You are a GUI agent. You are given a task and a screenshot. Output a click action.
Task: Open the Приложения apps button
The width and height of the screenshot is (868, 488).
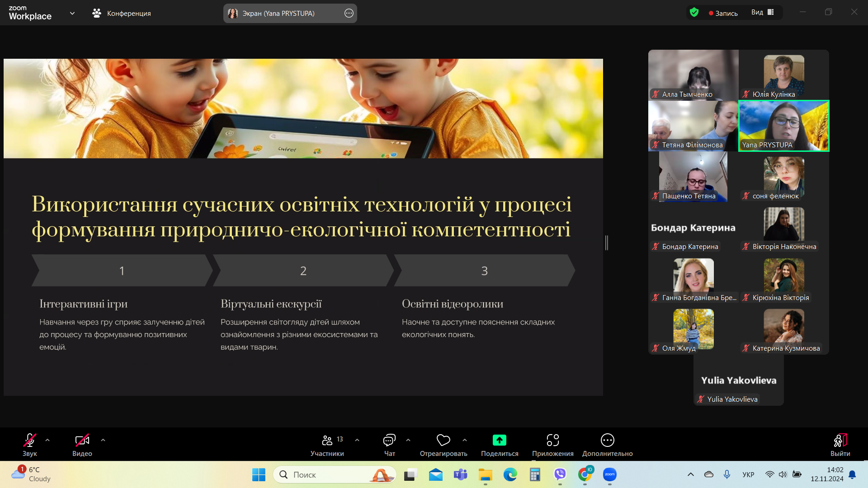pyautogui.click(x=553, y=445)
